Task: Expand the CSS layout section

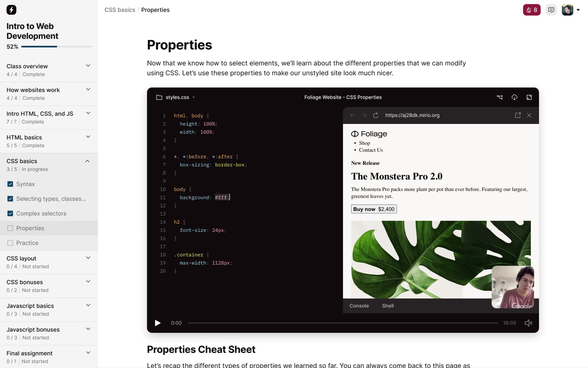Action: pyautogui.click(x=88, y=258)
